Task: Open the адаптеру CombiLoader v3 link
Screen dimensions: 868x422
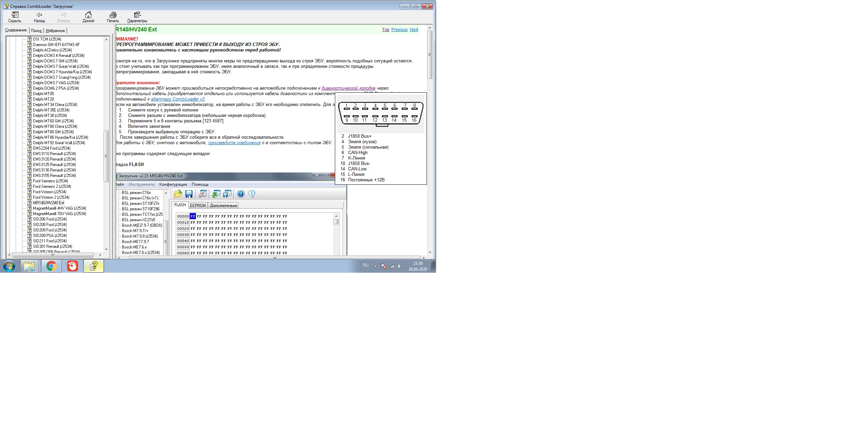Action: pyautogui.click(x=177, y=99)
